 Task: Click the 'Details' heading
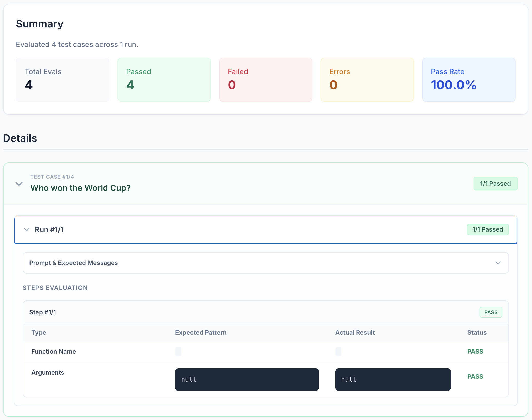(20, 138)
